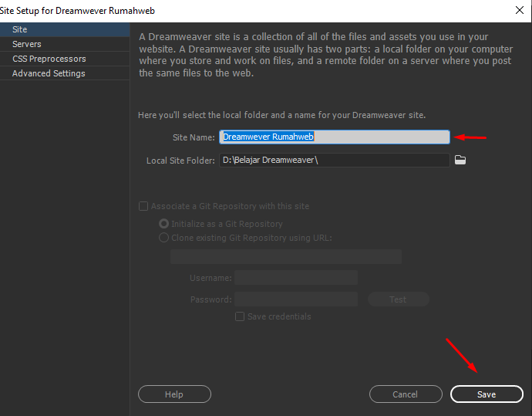Click the Git repository URL field
Screen dimensions: 532x416
[x=286, y=257]
